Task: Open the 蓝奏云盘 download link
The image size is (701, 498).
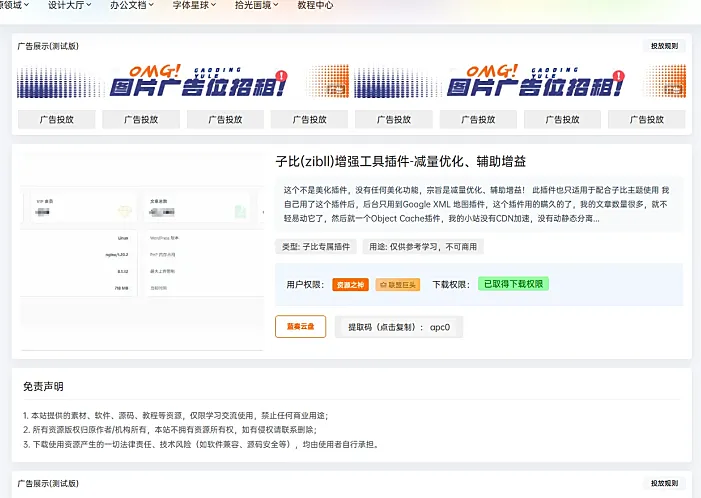Action: click(x=300, y=326)
